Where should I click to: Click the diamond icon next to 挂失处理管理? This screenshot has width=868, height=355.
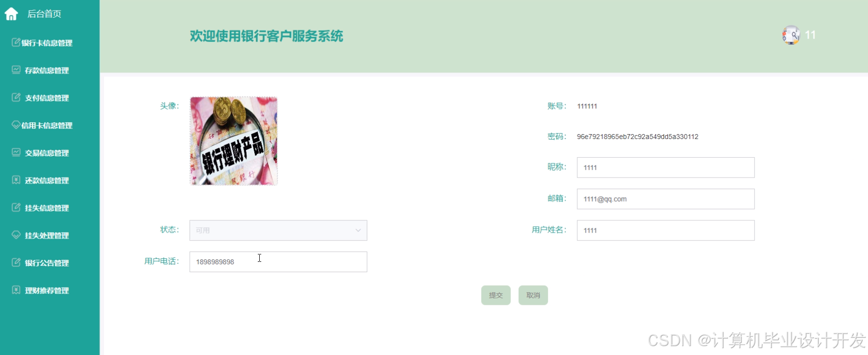click(16, 235)
